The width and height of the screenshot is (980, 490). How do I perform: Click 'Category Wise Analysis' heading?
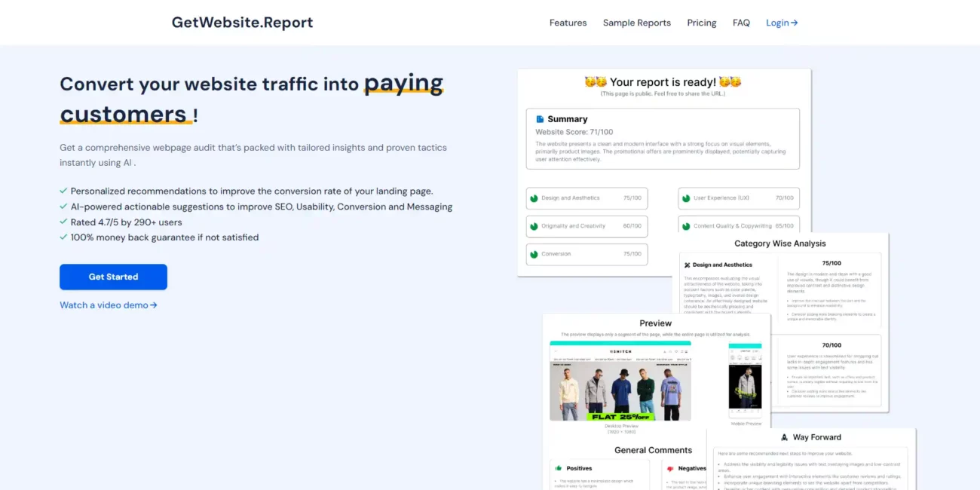pos(780,243)
